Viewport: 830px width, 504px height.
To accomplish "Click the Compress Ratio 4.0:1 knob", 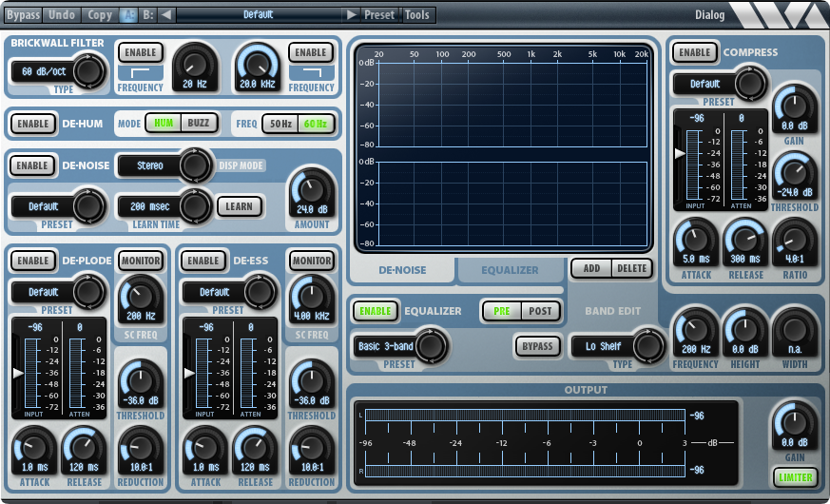I will (794, 240).
